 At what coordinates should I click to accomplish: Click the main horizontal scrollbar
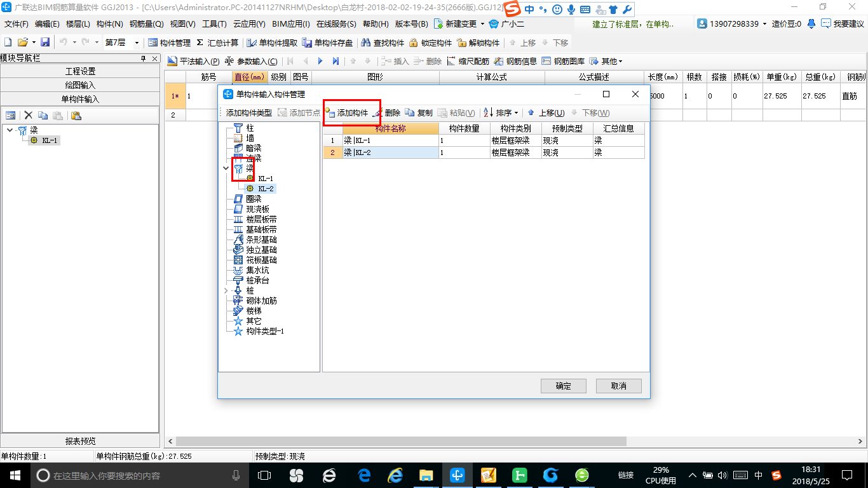tap(401, 441)
